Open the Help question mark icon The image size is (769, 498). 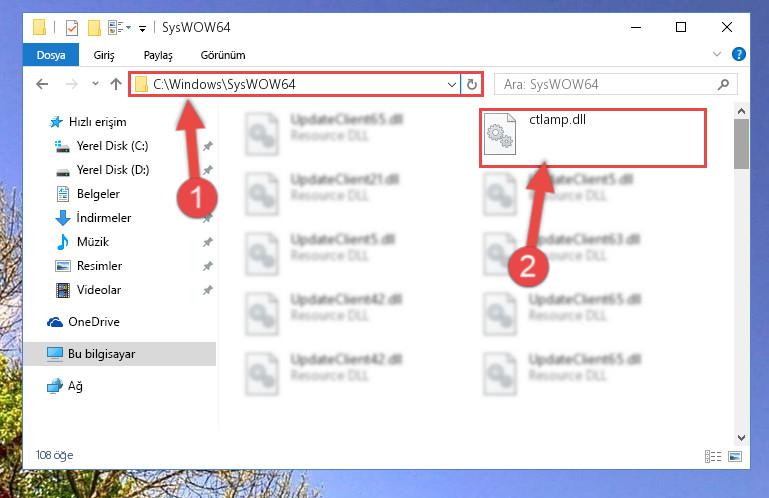coord(739,54)
